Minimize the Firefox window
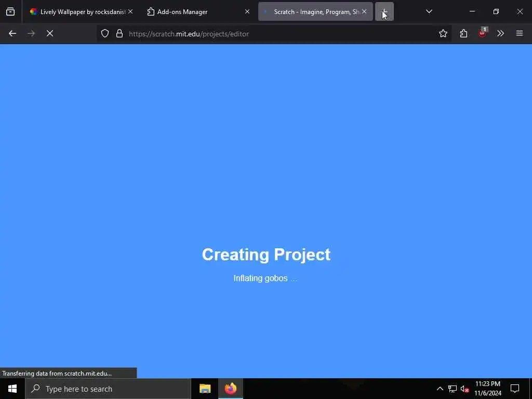Screen dimensions: 532x399 pyautogui.click(x=472, y=12)
